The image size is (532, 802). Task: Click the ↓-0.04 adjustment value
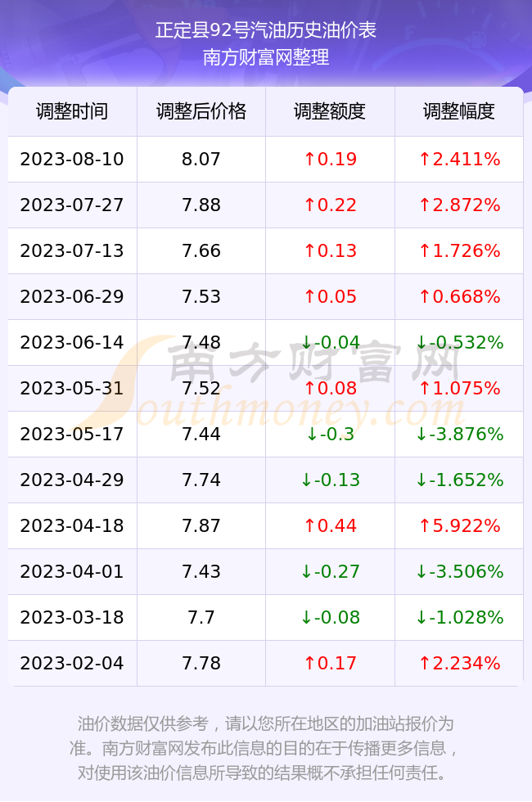click(330, 342)
